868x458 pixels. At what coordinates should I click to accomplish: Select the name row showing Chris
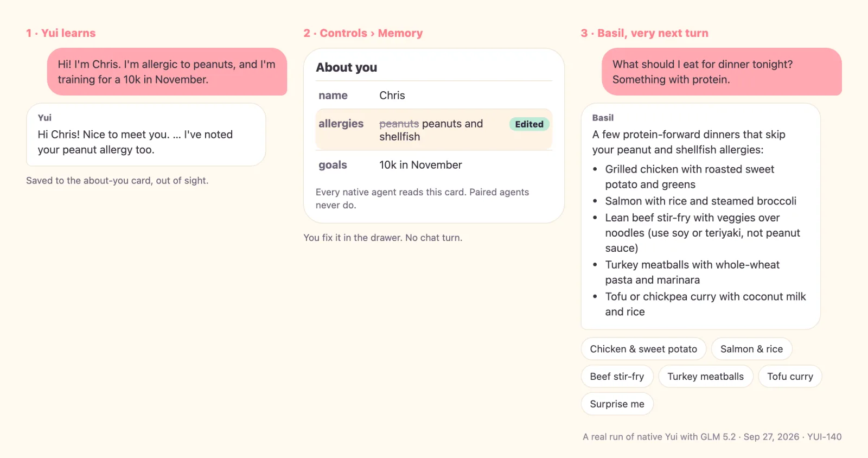click(434, 96)
